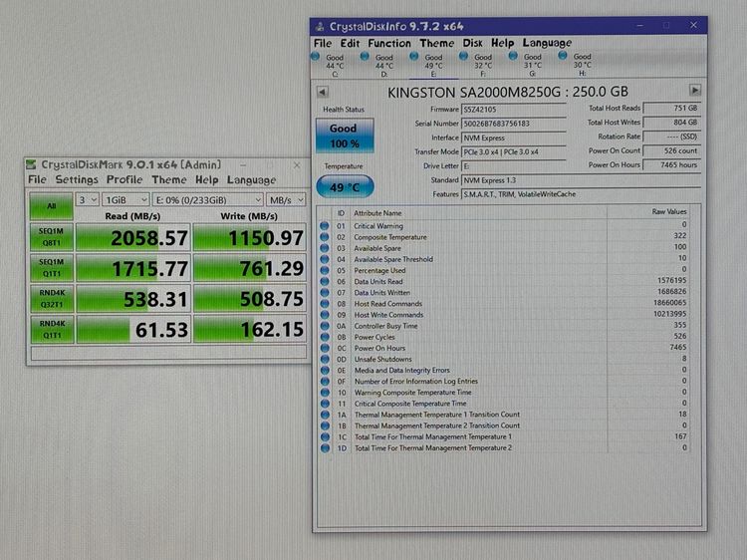Click the CrystalDiskInfo title bar icon

coord(320,27)
